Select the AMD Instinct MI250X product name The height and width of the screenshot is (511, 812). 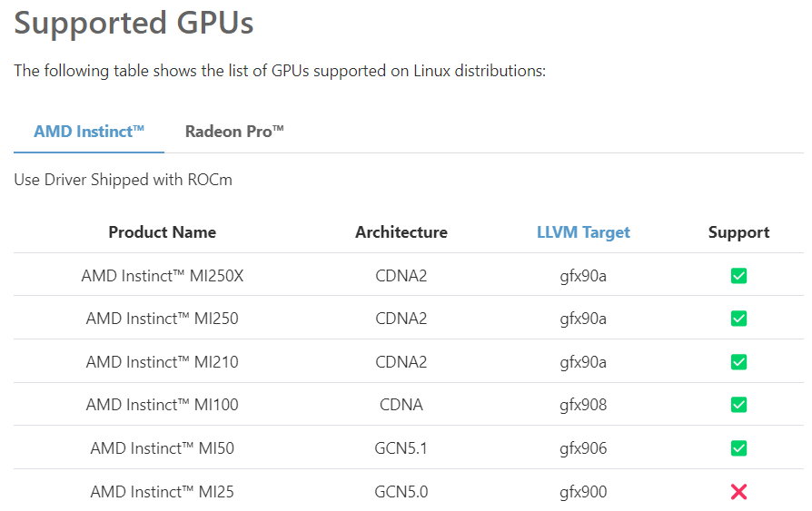coord(163,275)
